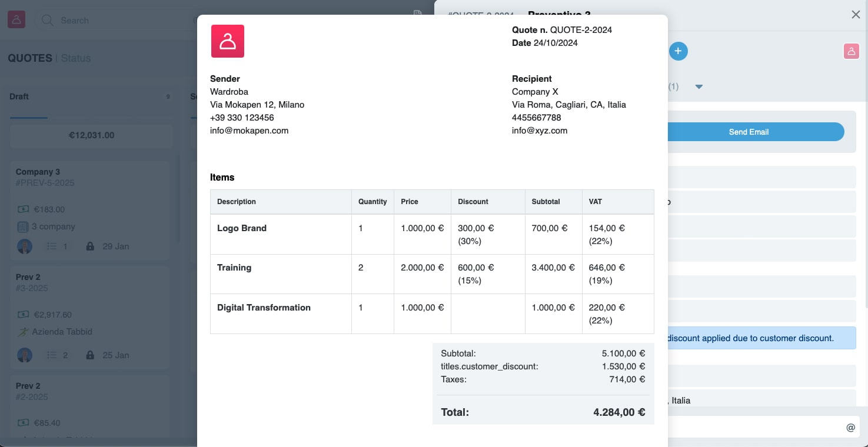Click the lock icon beside 25 Jan
868x447 pixels.
pyautogui.click(x=89, y=355)
